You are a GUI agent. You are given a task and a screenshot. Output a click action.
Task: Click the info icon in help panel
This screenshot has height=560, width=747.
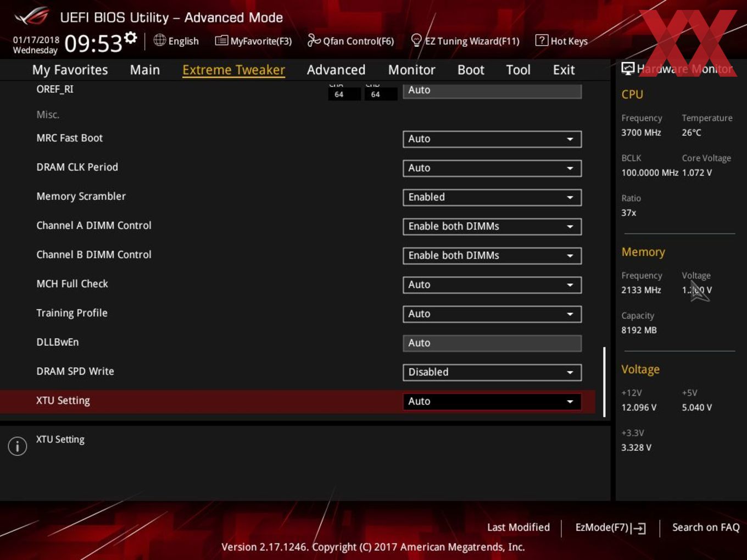pos(18,446)
